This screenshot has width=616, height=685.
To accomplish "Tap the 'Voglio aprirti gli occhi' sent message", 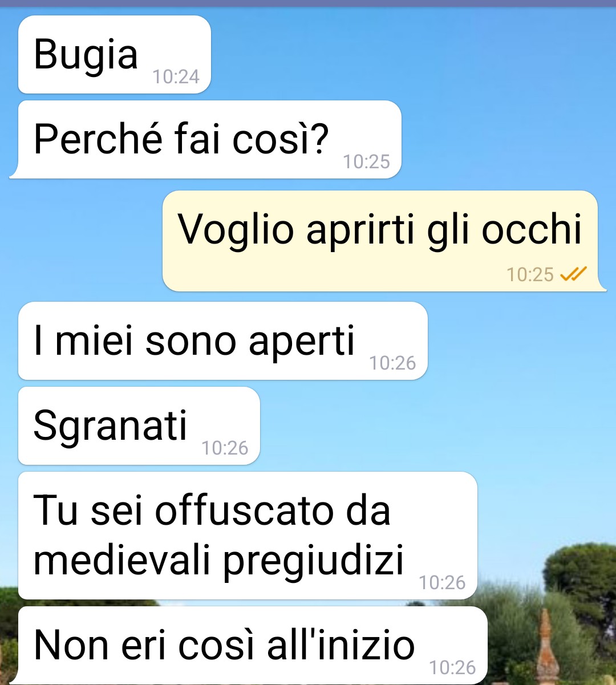I will click(x=384, y=241).
